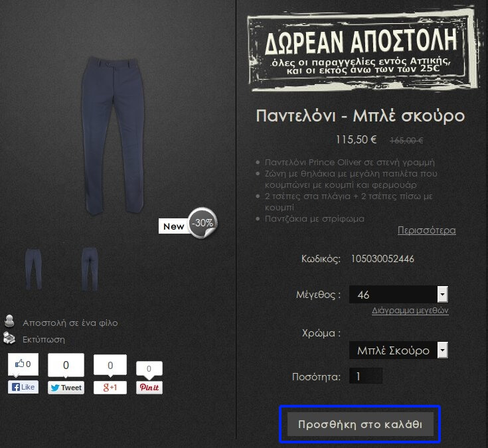Click the arrow of the size combo box
This screenshot has width=488, height=448.
coord(443,294)
